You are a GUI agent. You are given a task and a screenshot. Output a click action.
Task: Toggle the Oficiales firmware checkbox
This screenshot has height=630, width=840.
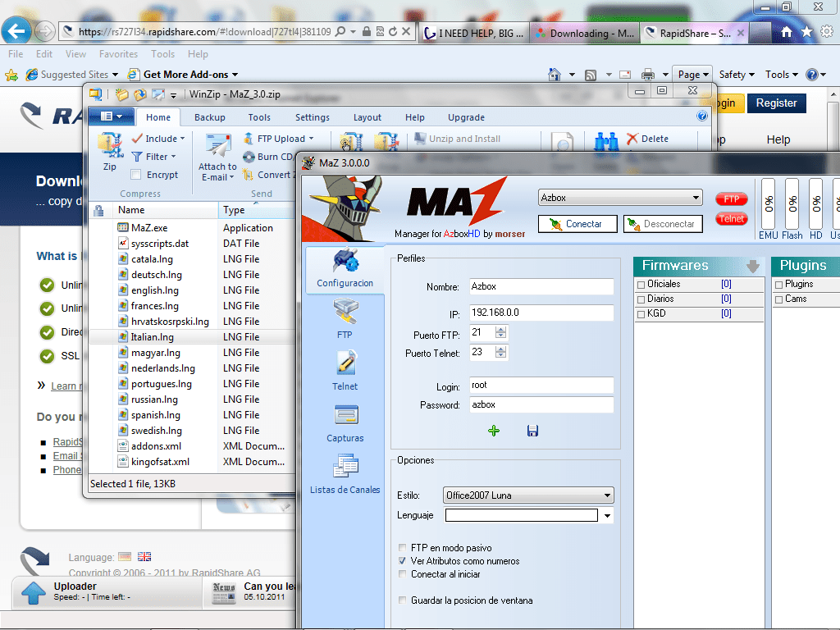tap(641, 285)
